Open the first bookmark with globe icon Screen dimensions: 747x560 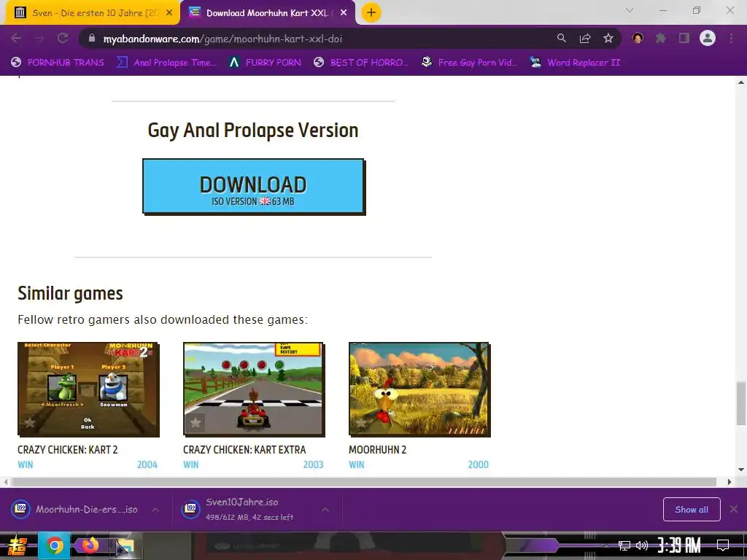tap(57, 63)
